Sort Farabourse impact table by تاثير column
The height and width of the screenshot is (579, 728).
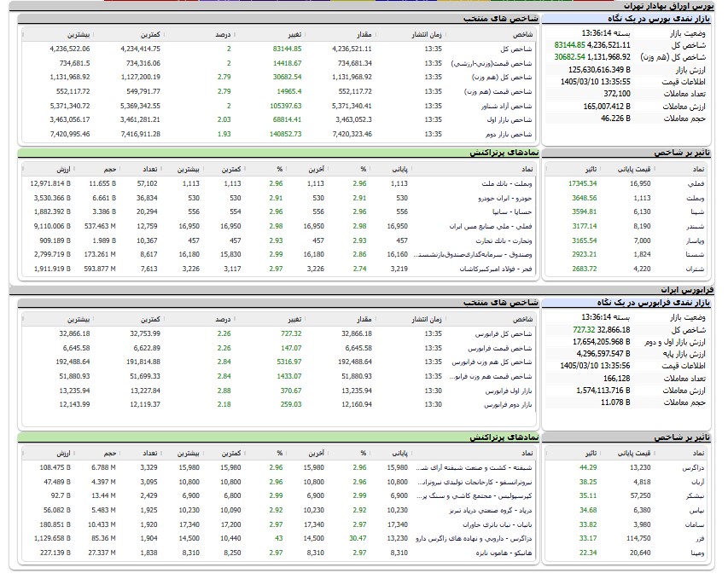click(x=591, y=454)
